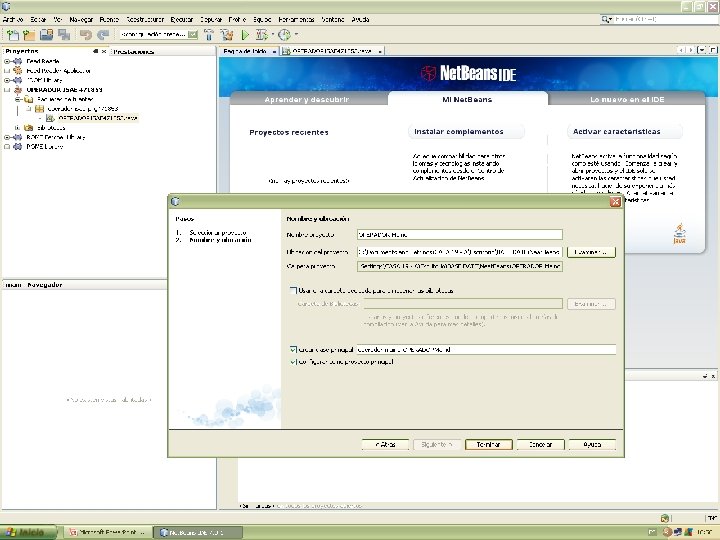The height and width of the screenshot is (540, 720).
Task: Open the editor tab list dropdown
Action: point(701,50)
